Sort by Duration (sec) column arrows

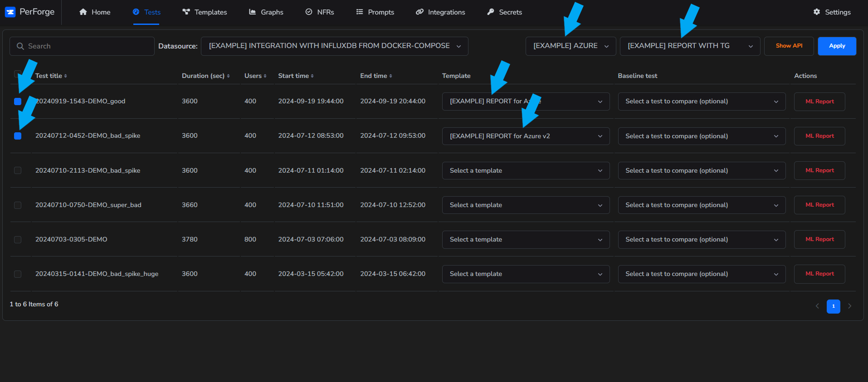pos(228,76)
